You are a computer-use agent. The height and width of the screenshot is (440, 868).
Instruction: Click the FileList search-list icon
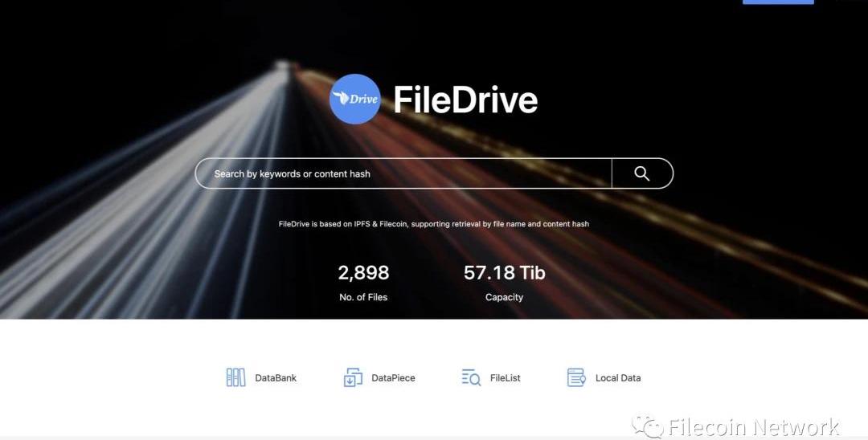471,377
